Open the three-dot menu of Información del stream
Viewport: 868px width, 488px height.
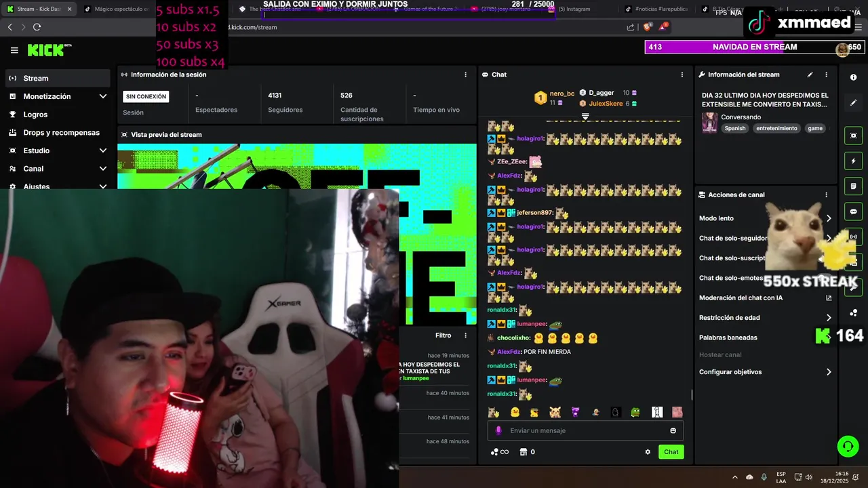[826, 75]
